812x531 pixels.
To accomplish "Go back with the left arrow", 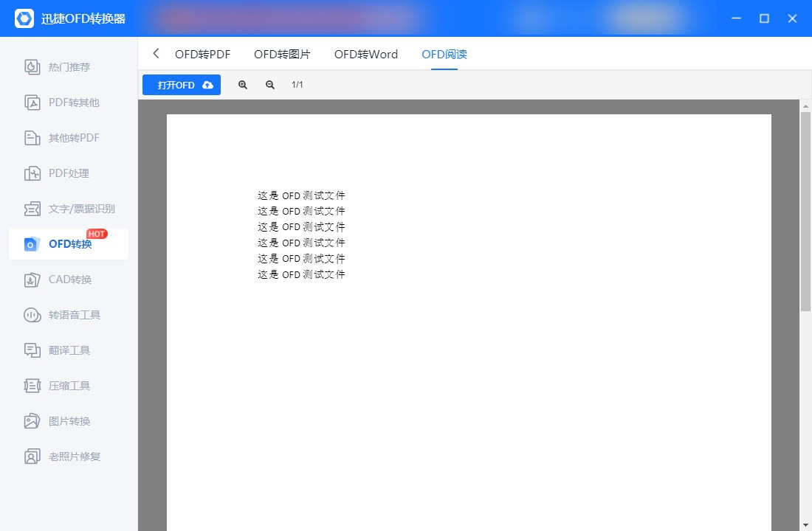I will pyautogui.click(x=155, y=53).
